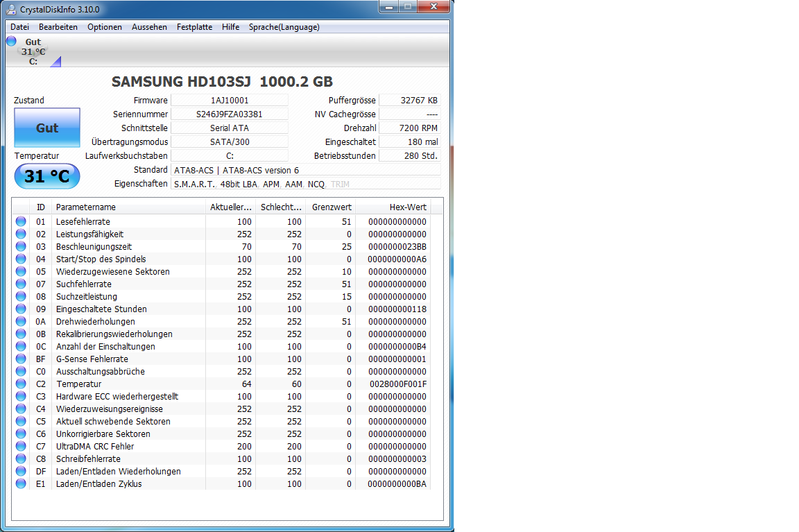799x532 pixels.
Task: Click hex value 0000000023BB
Action: [397, 247]
